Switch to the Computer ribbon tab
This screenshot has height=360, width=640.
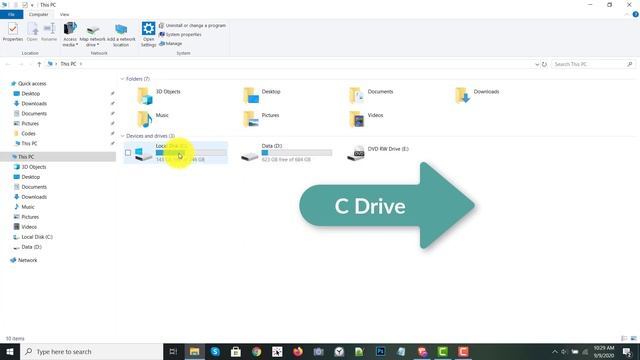tap(38, 14)
